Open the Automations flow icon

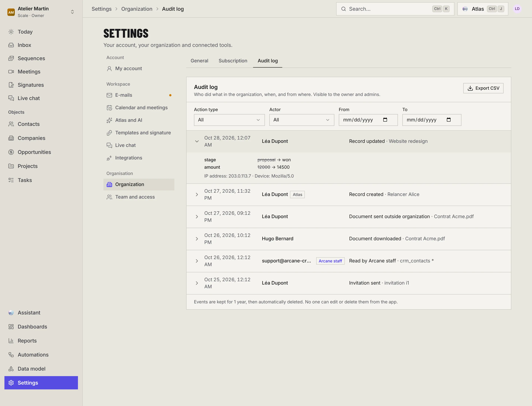(x=11, y=355)
